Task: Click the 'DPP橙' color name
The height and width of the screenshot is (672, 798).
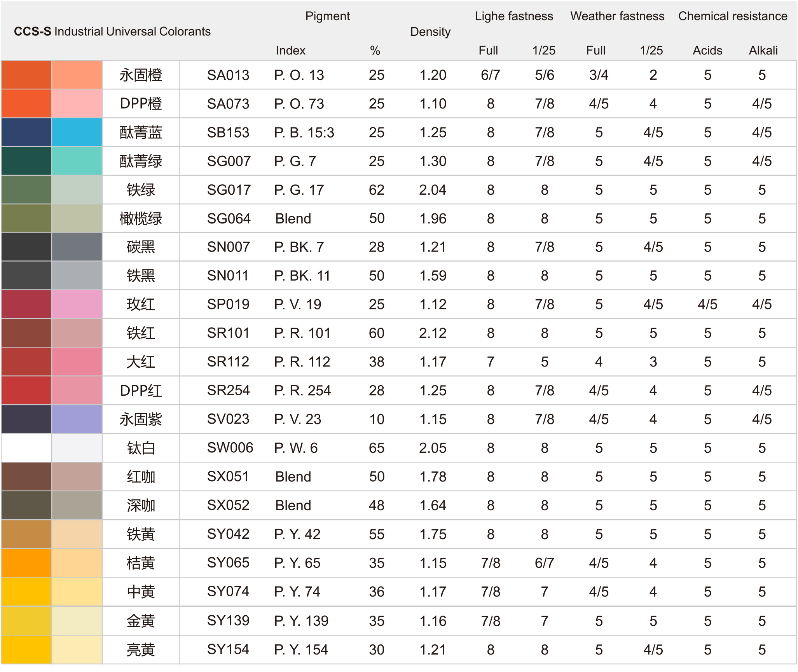Action: (x=141, y=104)
